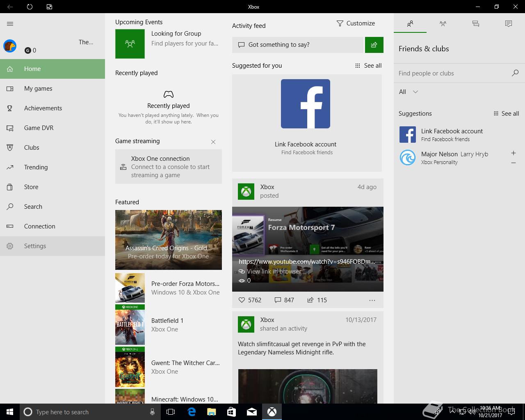This screenshot has height=420, width=525.
Task: Open the Microsoft Store from the taskbar
Action: 232,412
